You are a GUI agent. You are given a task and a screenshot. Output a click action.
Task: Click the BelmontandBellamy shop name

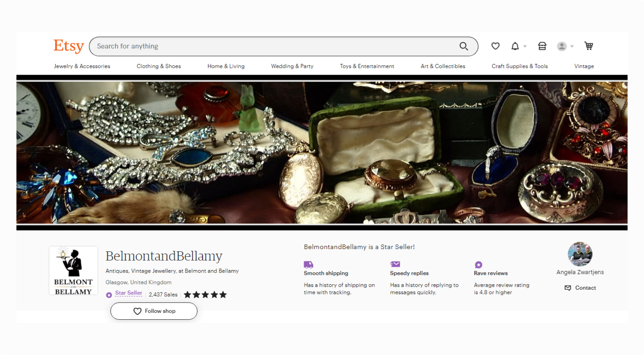[164, 256]
